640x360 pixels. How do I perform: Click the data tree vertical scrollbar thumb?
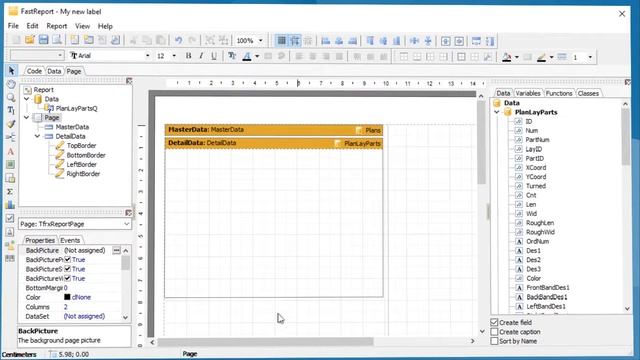pos(626,137)
